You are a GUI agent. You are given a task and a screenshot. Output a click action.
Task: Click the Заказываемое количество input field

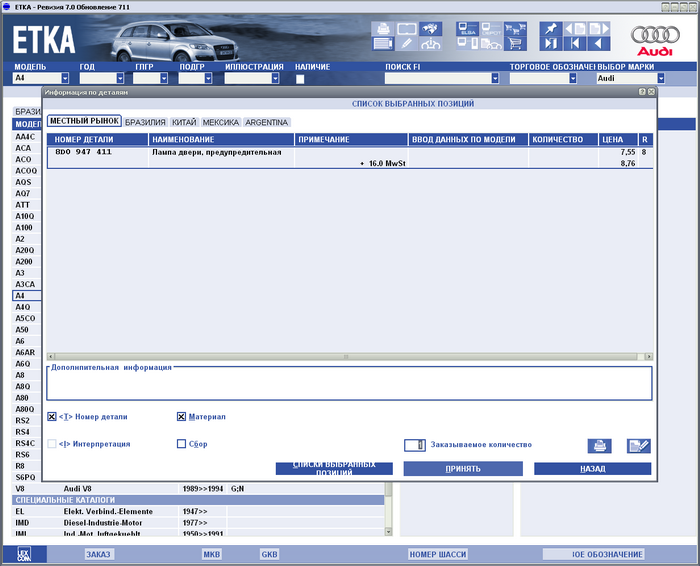[415, 445]
